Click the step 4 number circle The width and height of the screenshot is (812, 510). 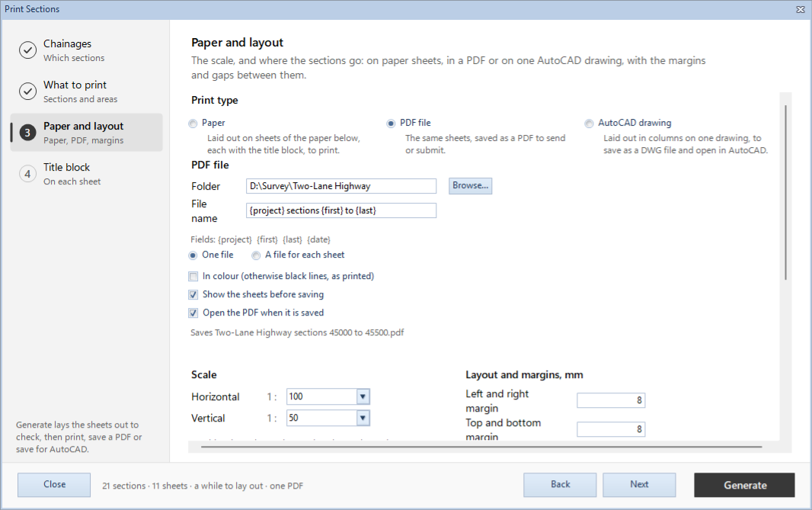click(27, 174)
